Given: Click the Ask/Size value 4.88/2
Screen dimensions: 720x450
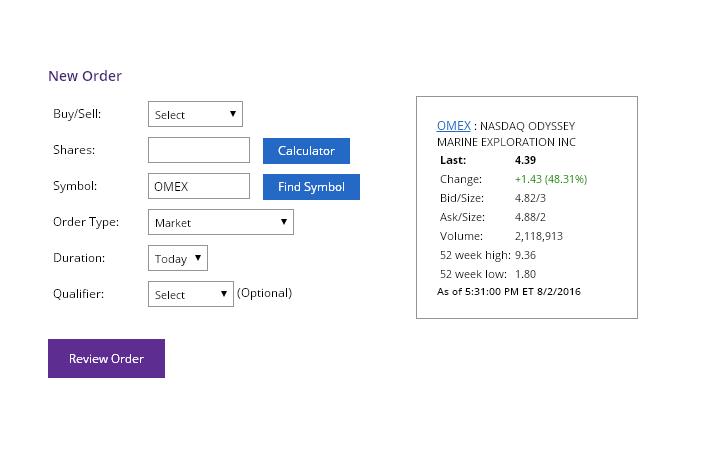Looking at the screenshot, I should point(530,217).
